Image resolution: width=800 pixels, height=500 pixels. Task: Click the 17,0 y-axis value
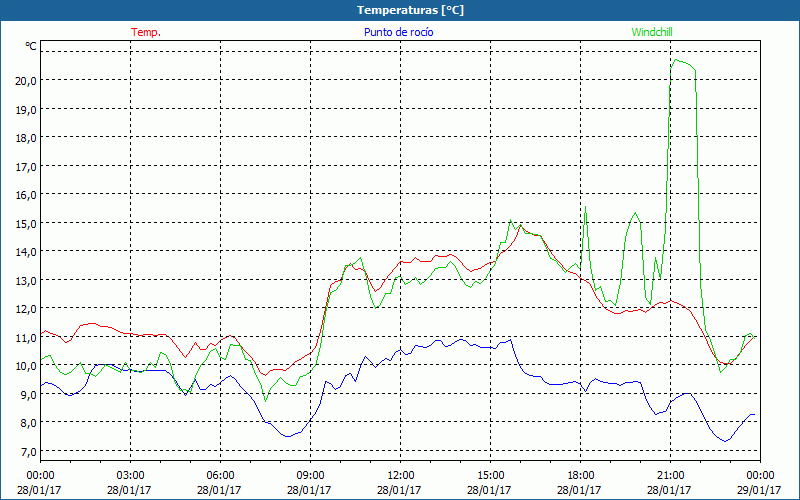27,166
